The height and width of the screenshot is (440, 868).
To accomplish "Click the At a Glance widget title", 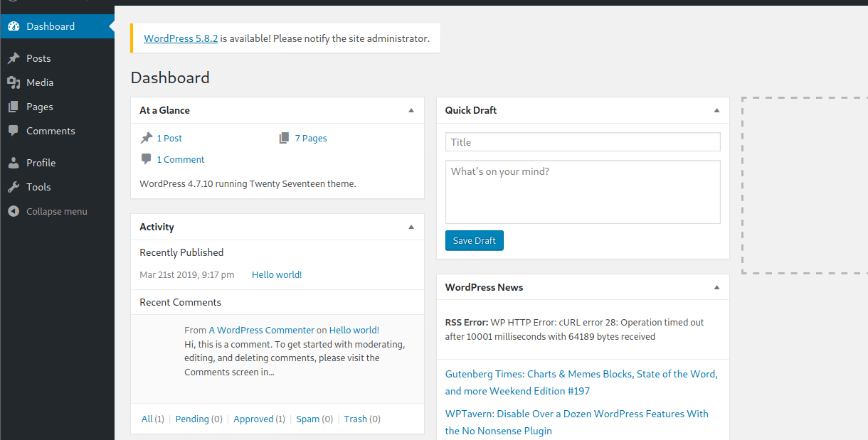I will click(x=164, y=110).
